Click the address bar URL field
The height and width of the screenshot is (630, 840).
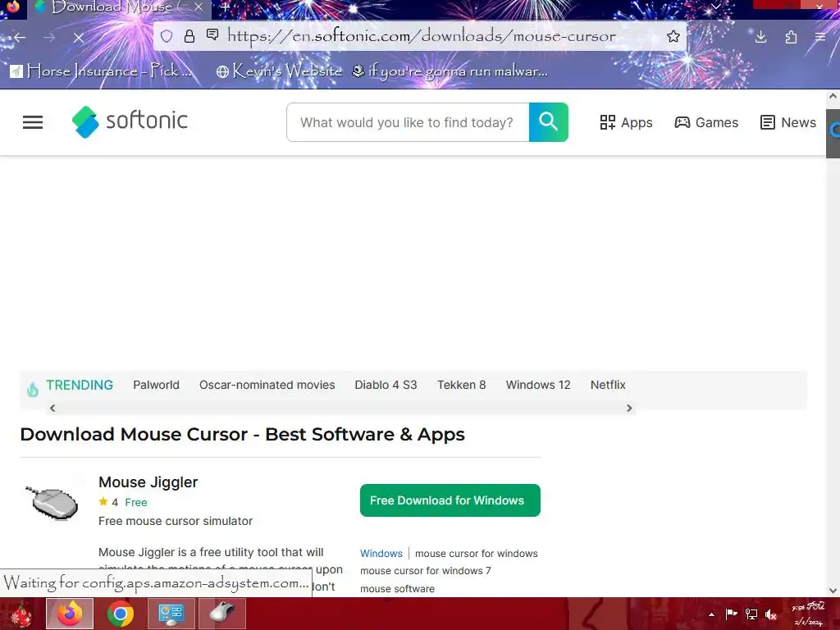pos(421,36)
